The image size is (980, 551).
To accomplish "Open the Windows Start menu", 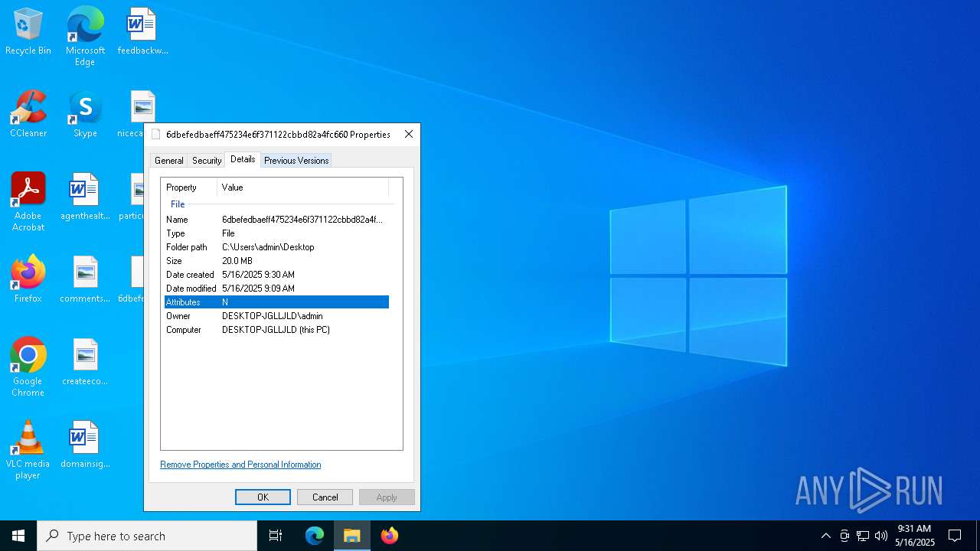I will point(18,536).
